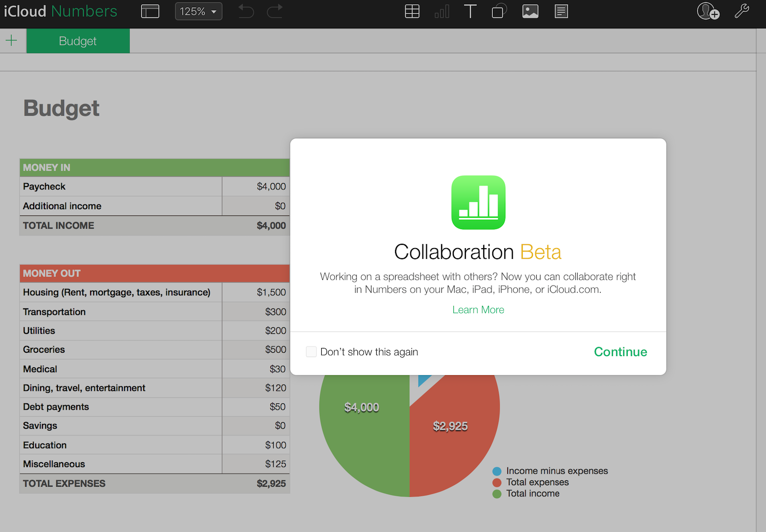Open the collaborate add-people icon

708,11
